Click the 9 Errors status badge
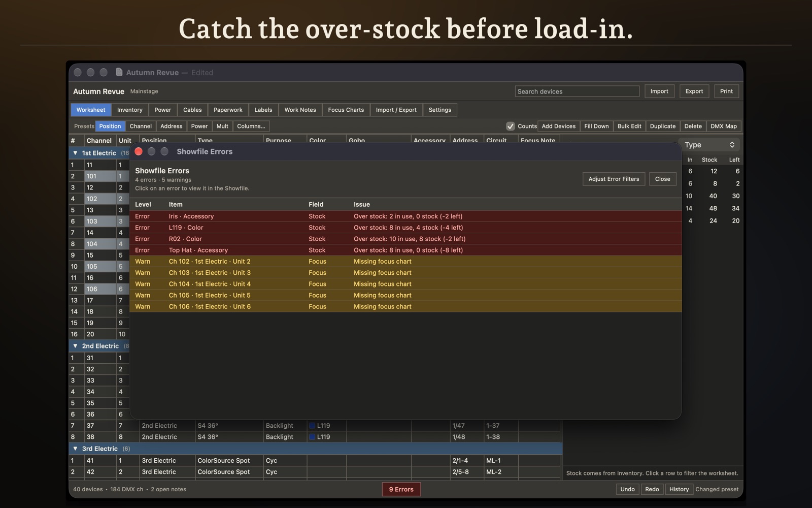Screen dimensions: 812x508 [401, 489]
